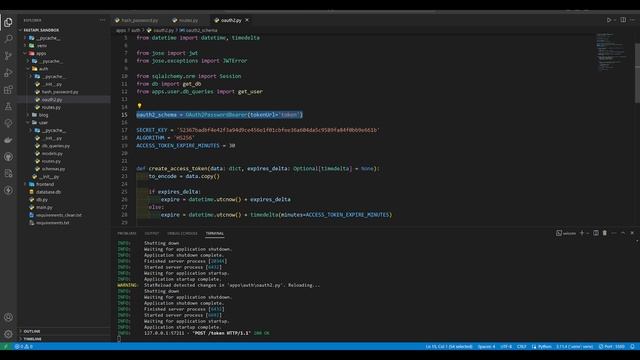The width and height of the screenshot is (640, 360).
Task: Open oauth2.py in the file tree
Action: (52, 100)
